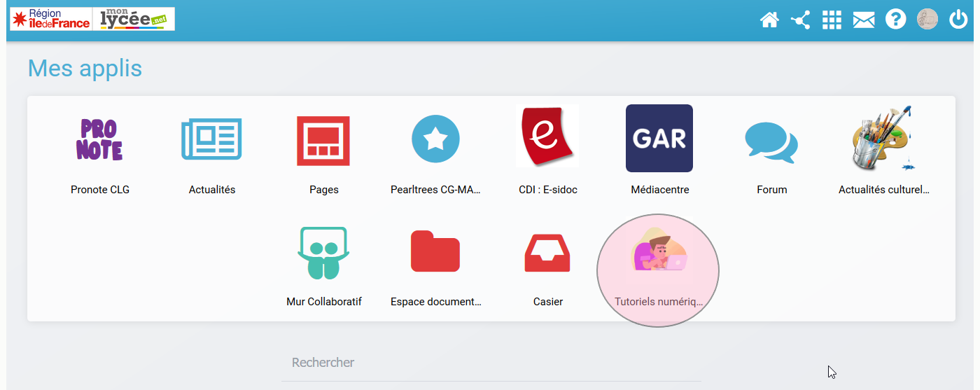
Task: Launch the Pages app icon
Action: click(x=323, y=140)
